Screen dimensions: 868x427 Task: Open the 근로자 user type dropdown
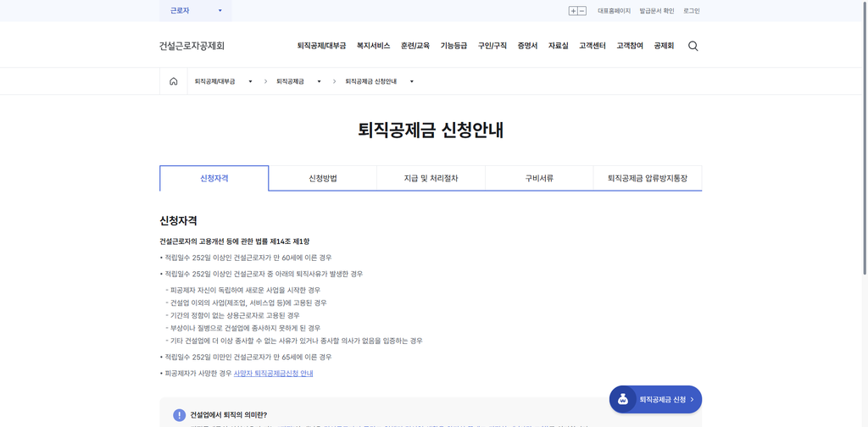pos(196,10)
